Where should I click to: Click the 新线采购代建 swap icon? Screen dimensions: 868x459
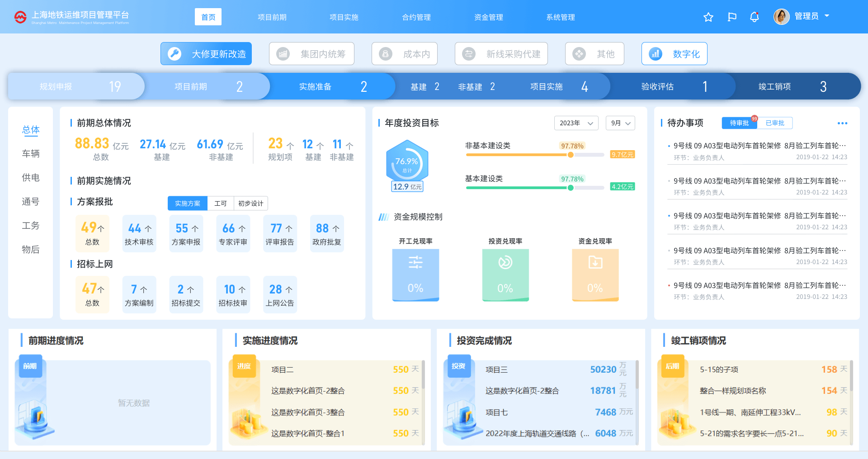pos(469,54)
